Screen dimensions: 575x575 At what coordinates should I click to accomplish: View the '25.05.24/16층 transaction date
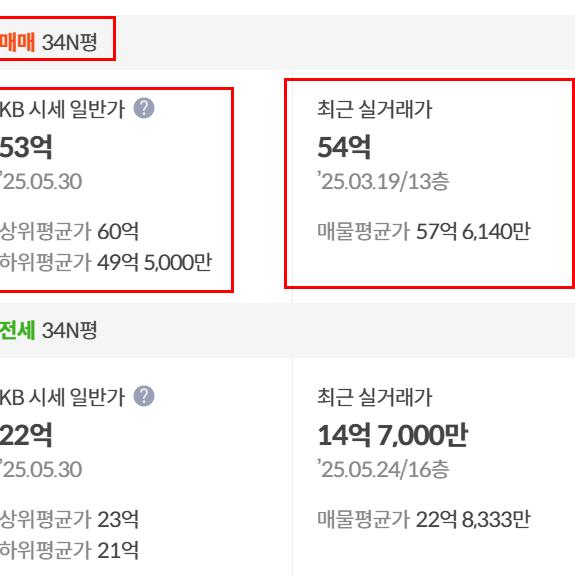coord(383,469)
